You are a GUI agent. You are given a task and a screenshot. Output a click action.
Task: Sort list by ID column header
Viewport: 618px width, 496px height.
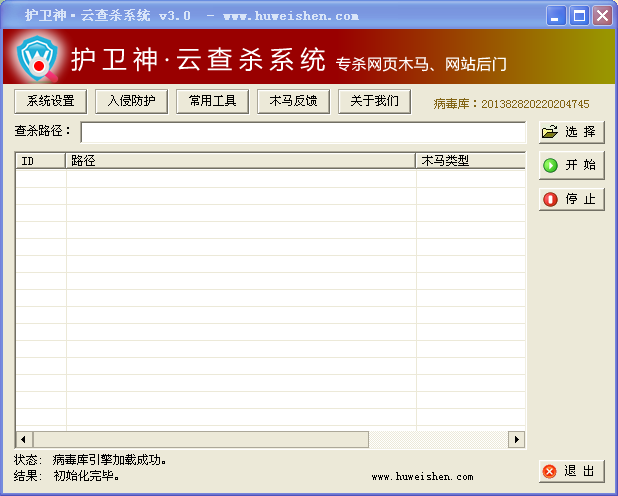(41, 161)
